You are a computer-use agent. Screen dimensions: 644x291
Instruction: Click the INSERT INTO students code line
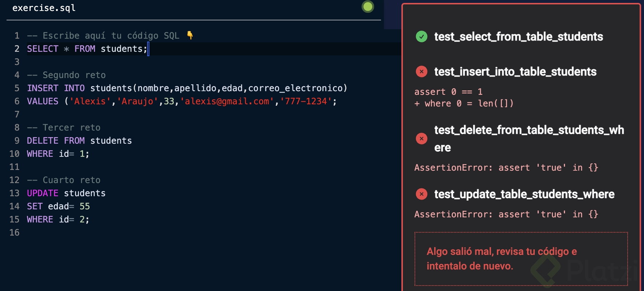click(x=186, y=88)
